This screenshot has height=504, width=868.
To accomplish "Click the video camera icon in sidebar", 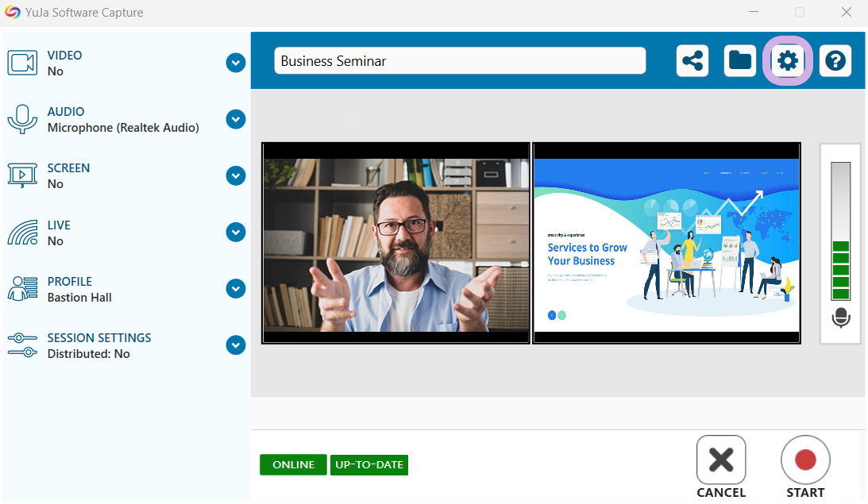I will coord(23,63).
